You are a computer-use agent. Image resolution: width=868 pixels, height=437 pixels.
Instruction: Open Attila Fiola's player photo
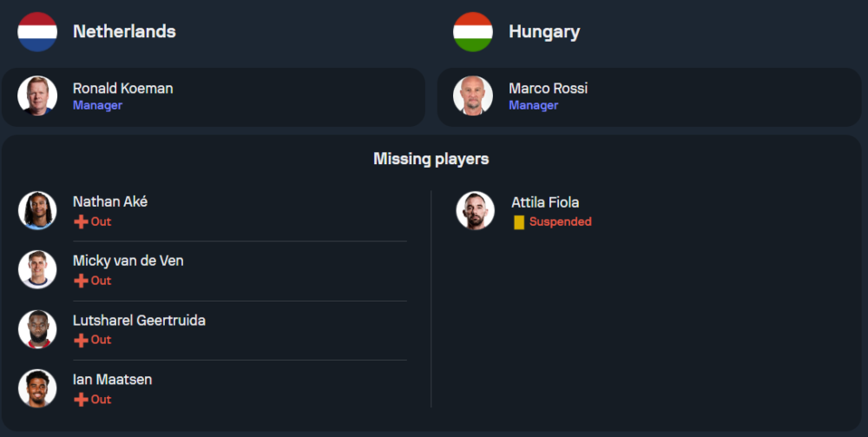[x=476, y=210]
